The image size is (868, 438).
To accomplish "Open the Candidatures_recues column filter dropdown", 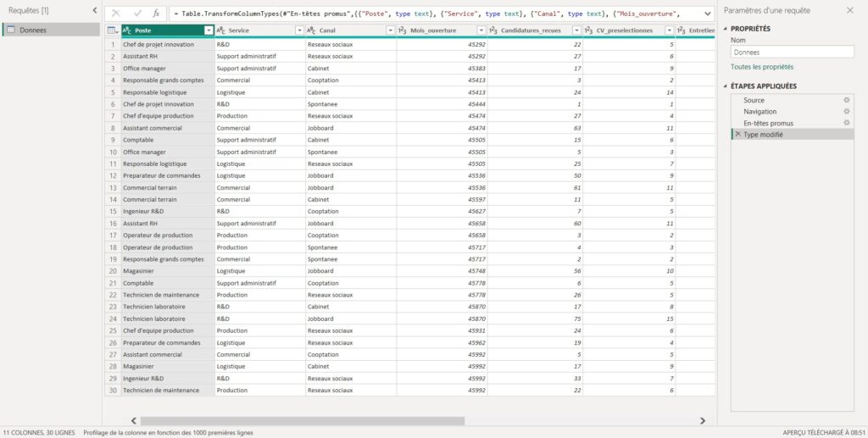I will click(x=576, y=30).
